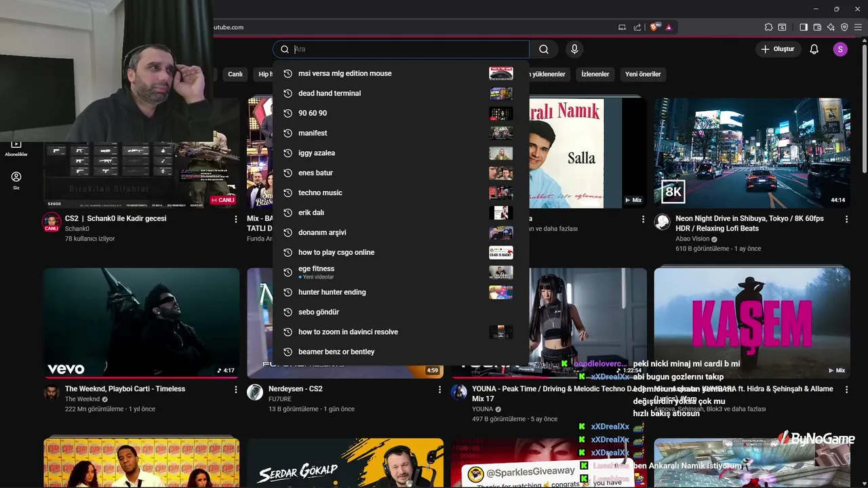The height and width of the screenshot is (488, 868).
Task: Choose suggestion 'dead hand terminal'
Action: [401, 93]
